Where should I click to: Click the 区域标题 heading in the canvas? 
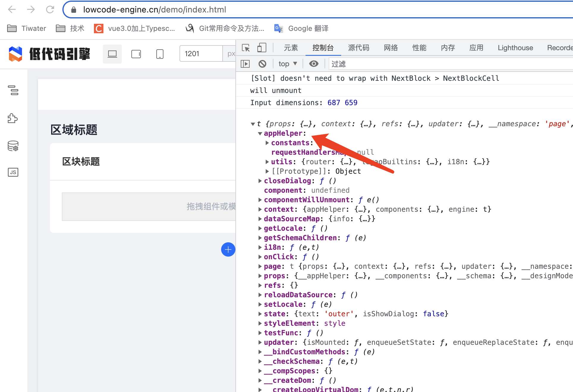coord(74,130)
